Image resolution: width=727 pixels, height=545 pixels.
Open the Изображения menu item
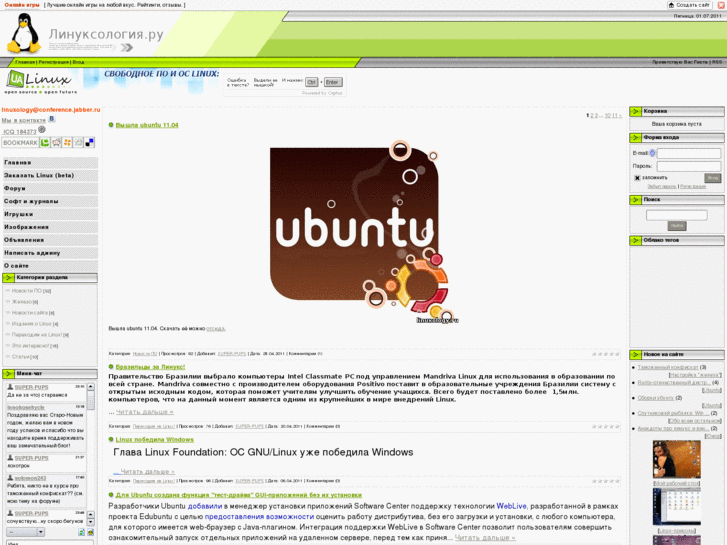click(x=50, y=227)
